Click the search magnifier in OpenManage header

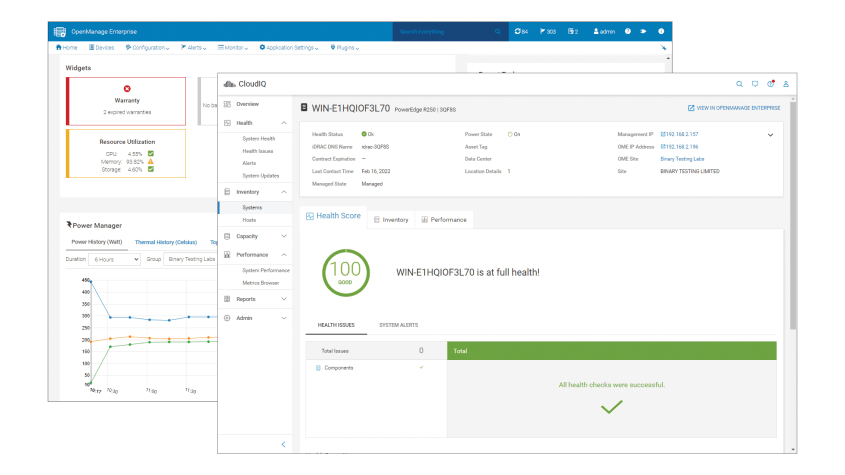pyautogui.click(x=497, y=32)
